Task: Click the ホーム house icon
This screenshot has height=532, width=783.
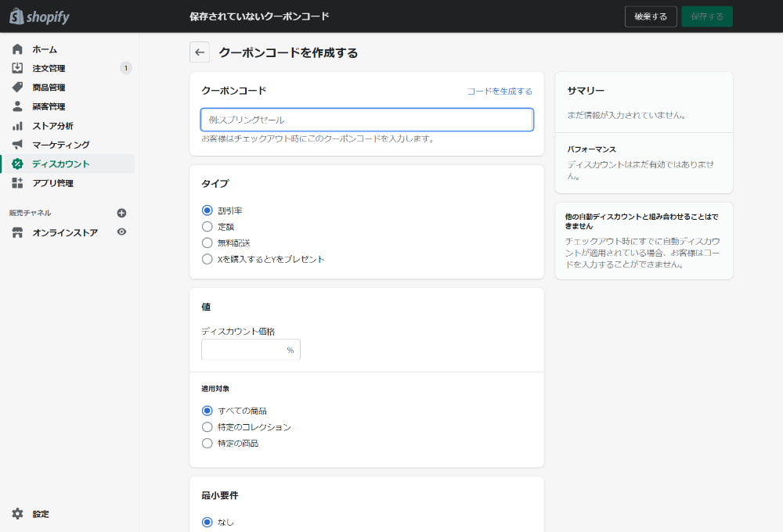Action: click(17, 49)
